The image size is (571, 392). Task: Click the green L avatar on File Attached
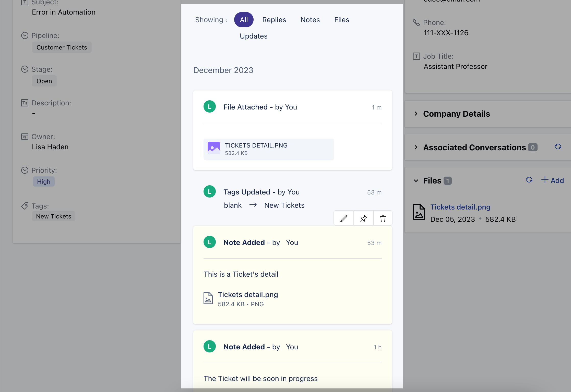210,107
